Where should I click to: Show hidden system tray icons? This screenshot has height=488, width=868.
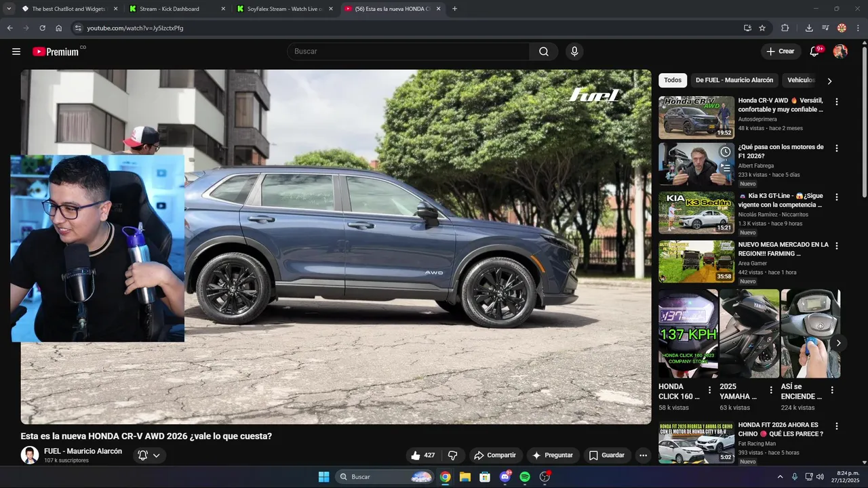780,476
